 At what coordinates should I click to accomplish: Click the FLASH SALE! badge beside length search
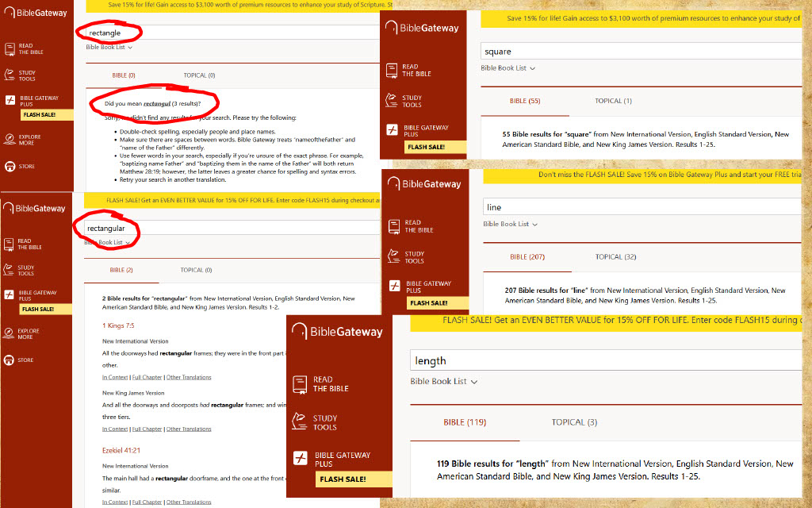point(343,479)
